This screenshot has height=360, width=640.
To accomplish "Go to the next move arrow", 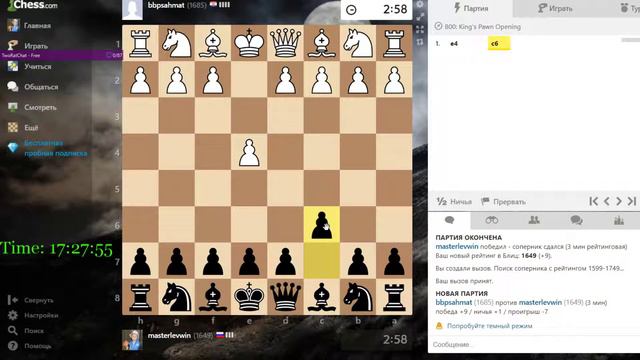I will pos(619,201).
